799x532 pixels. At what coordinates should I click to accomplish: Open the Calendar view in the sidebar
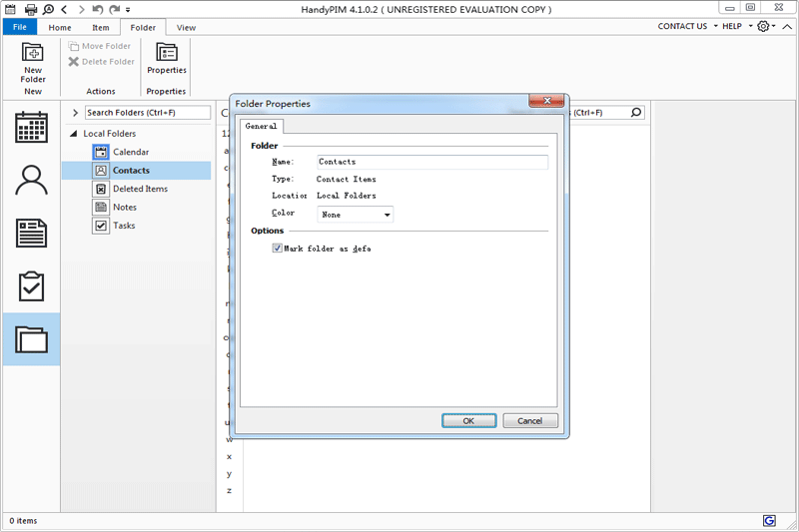coord(31,128)
